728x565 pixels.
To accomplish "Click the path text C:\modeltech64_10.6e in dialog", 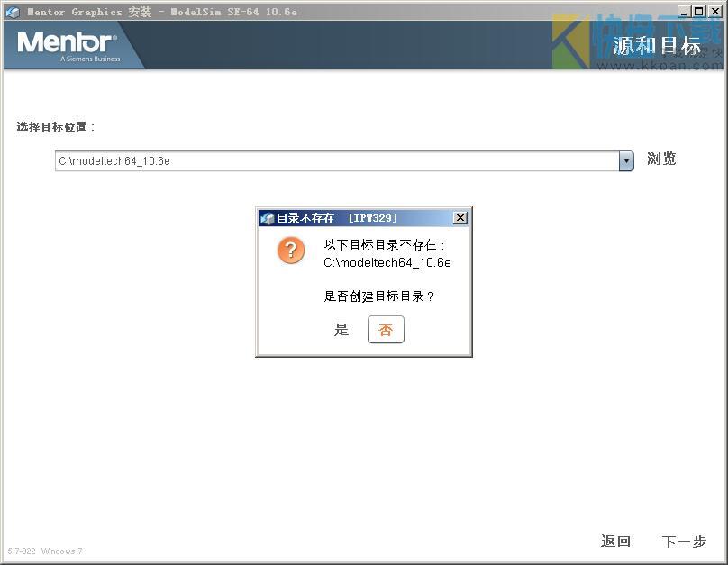I will (387, 263).
